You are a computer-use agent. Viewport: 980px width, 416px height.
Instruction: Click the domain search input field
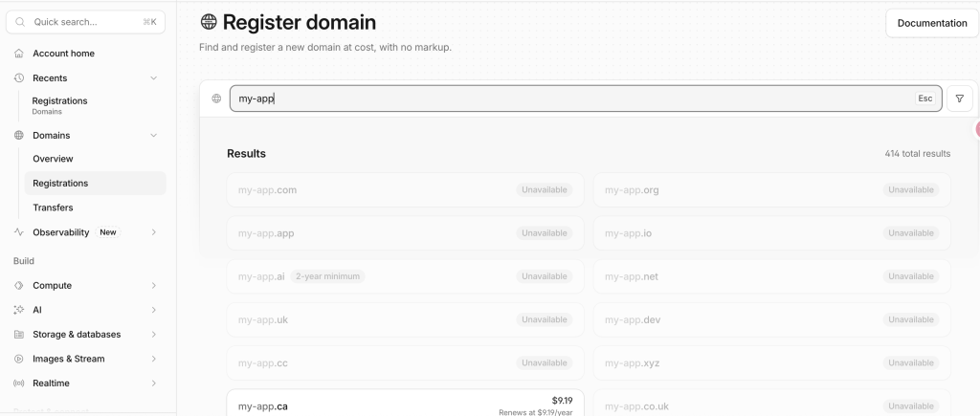[586, 99]
